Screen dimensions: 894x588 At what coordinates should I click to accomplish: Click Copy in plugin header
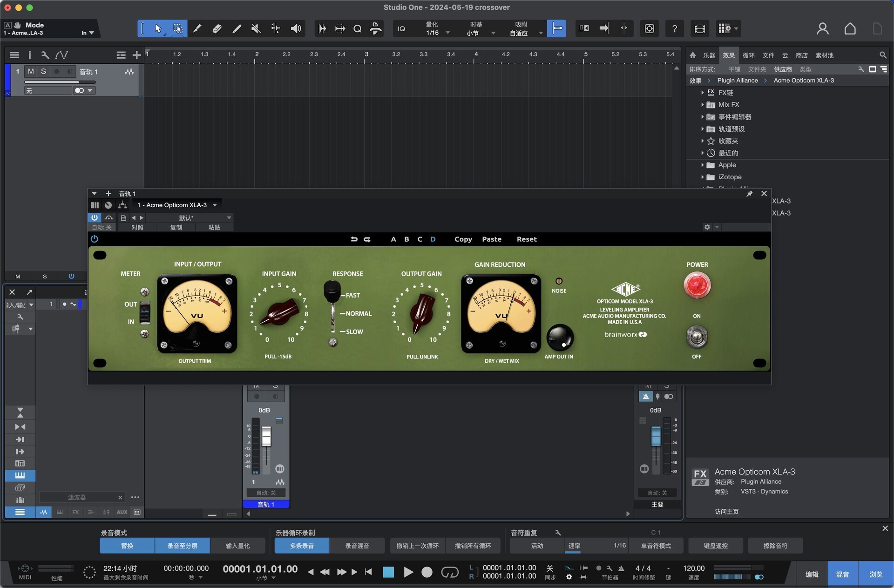tap(463, 239)
